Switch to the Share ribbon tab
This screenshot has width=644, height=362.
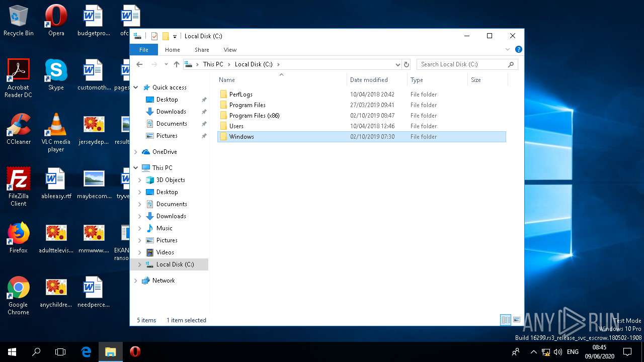pos(202,50)
